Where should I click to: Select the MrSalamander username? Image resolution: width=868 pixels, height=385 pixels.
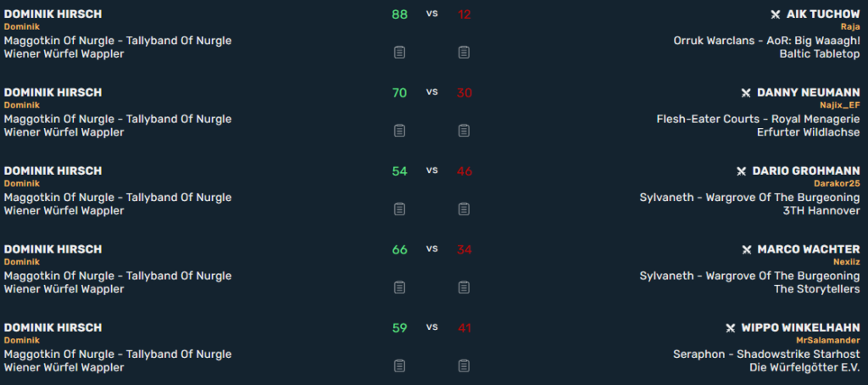pos(828,340)
